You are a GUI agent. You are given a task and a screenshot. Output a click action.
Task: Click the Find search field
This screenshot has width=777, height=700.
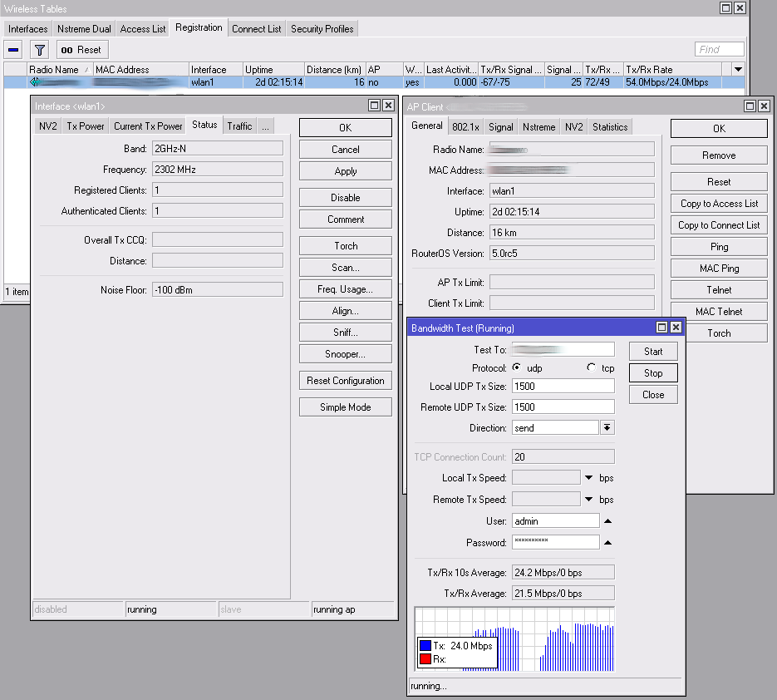pyautogui.click(x=719, y=50)
